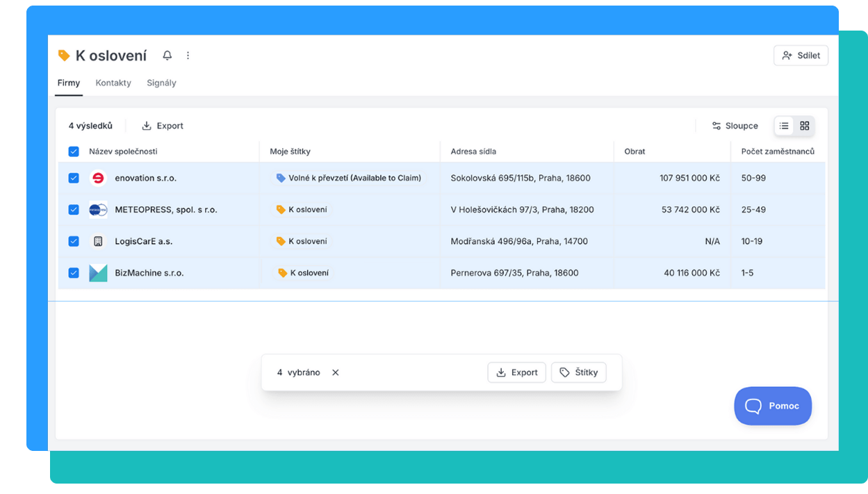868x494 pixels.
Task: Click address Sokolovská 695/115b, Praha, 18600
Action: tap(521, 178)
